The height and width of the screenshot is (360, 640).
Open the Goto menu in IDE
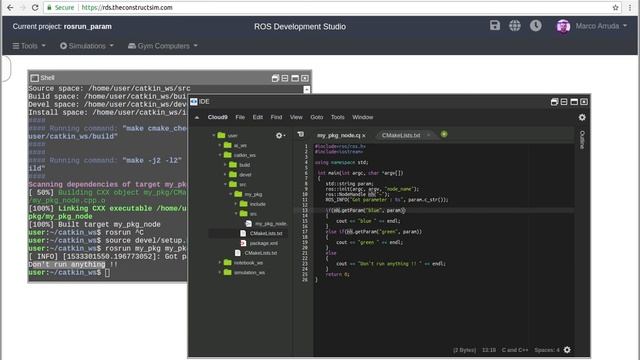coord(317,117)
